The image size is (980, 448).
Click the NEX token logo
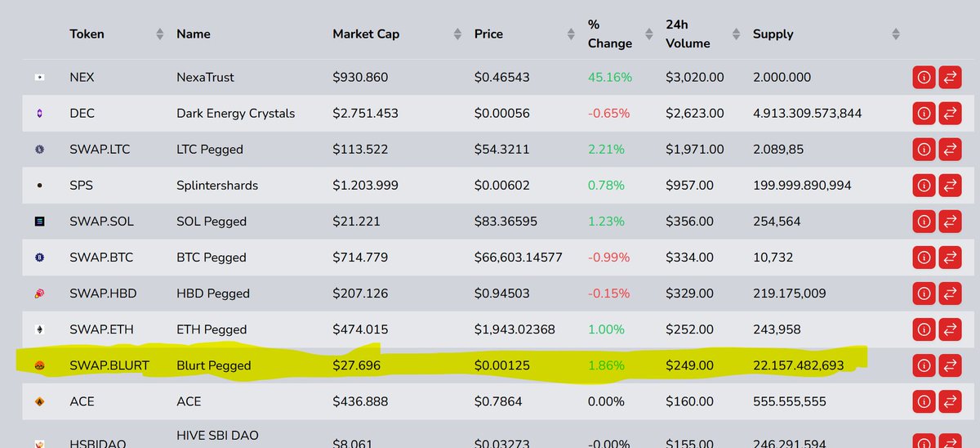pyautogui.click(x=39, y=78)
